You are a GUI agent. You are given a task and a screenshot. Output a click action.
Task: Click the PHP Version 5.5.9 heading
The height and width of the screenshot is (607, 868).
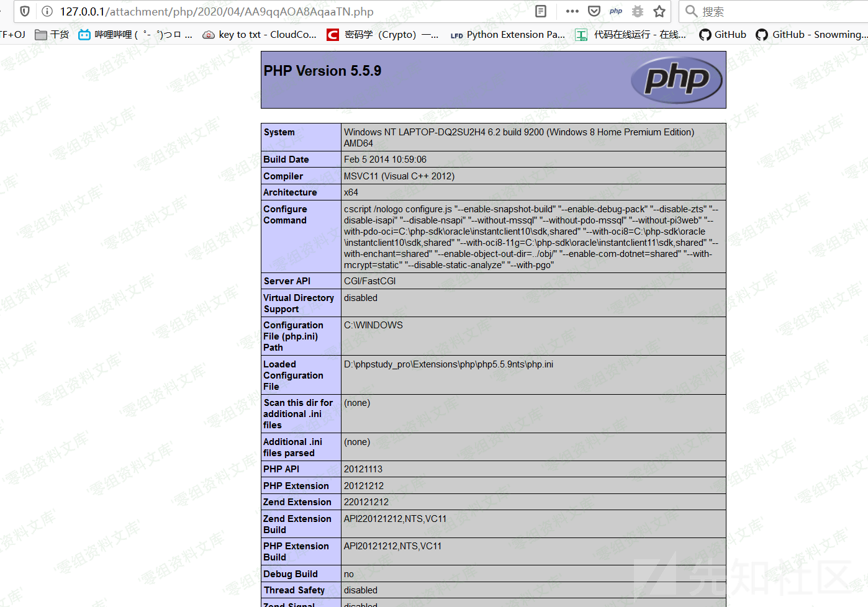322,71
